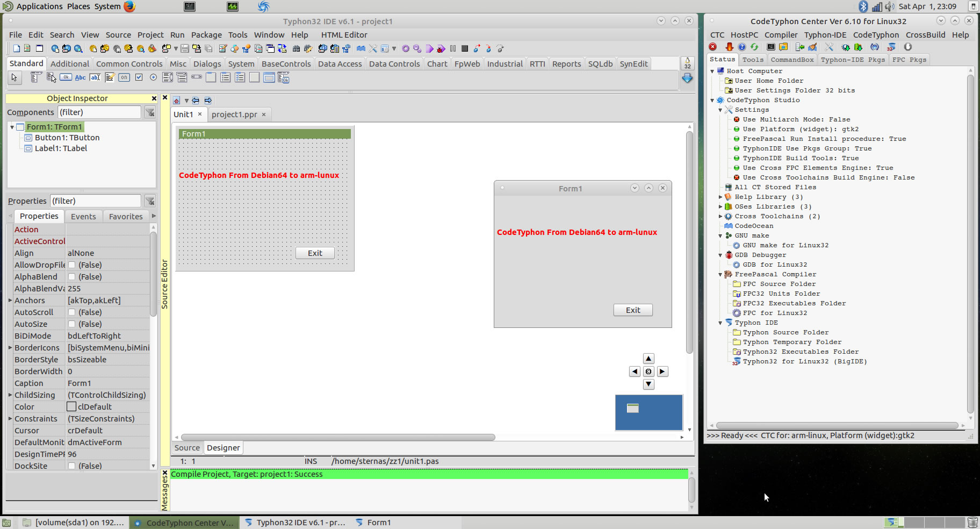Select the TToggleBox (on) component icon
Screen dimensions: 980x529
[124, 77]
